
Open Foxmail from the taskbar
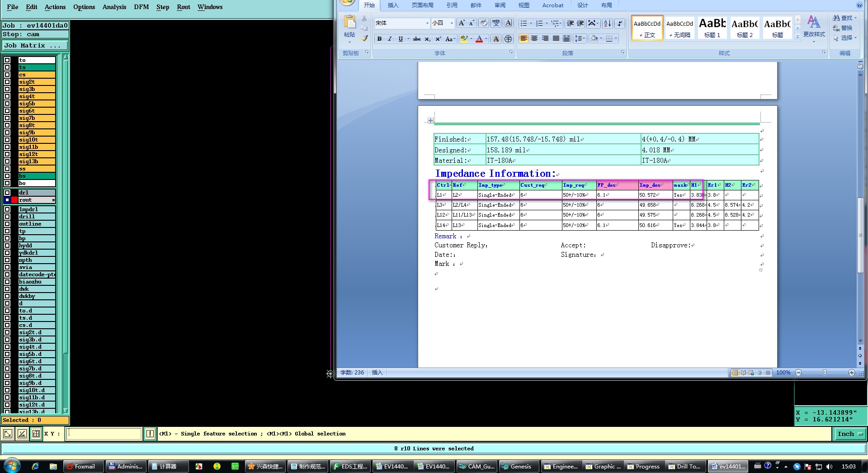click(84, 466)
